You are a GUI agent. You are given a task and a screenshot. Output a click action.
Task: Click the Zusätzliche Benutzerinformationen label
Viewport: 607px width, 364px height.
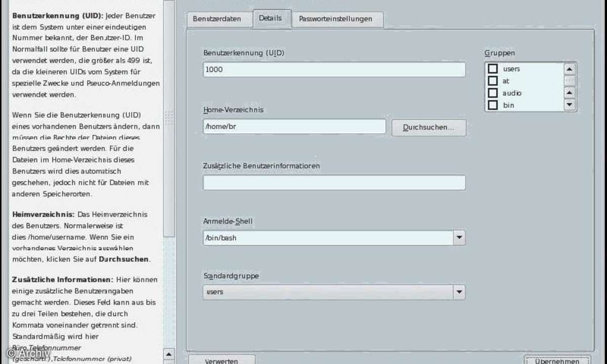pos(262,165)
